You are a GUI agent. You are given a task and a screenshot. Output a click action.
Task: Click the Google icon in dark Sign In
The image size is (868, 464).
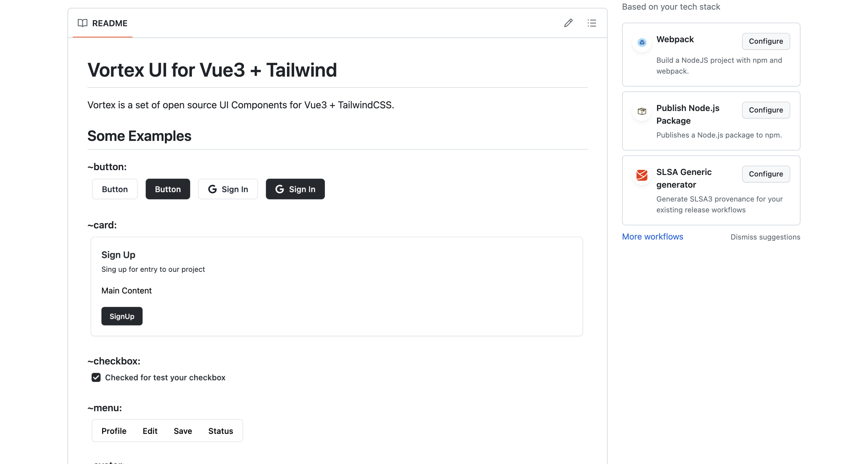pyautogui.click(x=280, y=189)
